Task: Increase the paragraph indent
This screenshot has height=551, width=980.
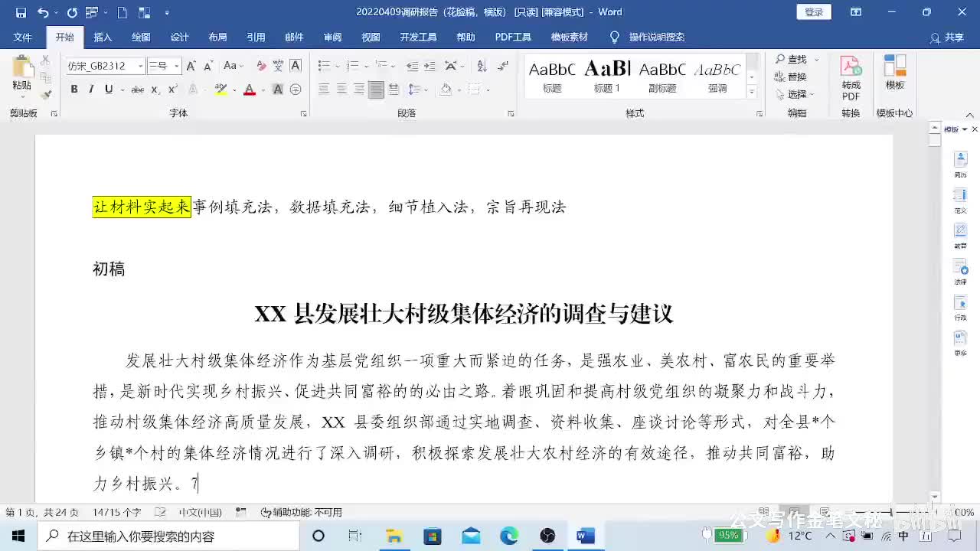Action: (430, 66)
